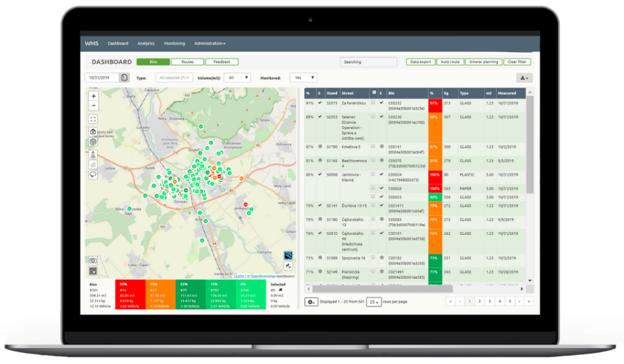
Task: Click the gear settings icon below the table
Action: [x=311, y=301]
